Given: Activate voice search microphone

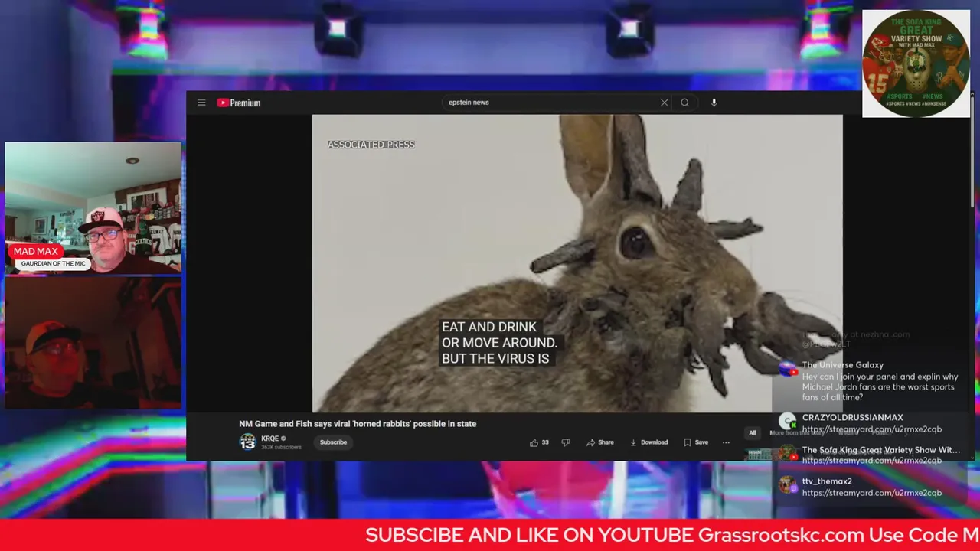Looking at the screenshot, I should pyautogui.click(x=714, y=103).
